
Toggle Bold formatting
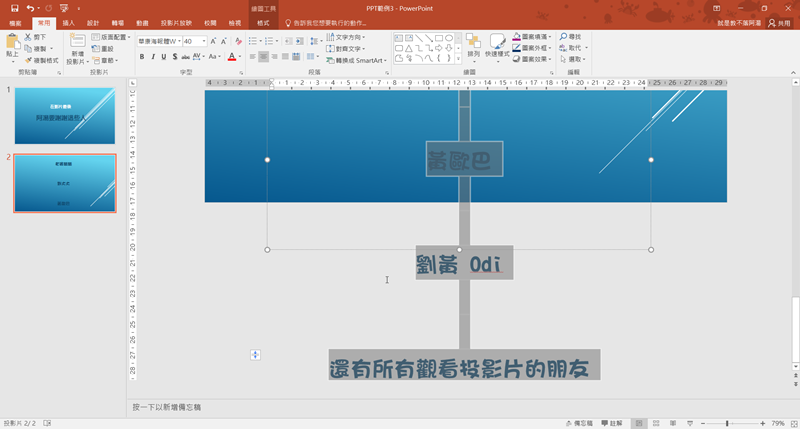[142, 57]
